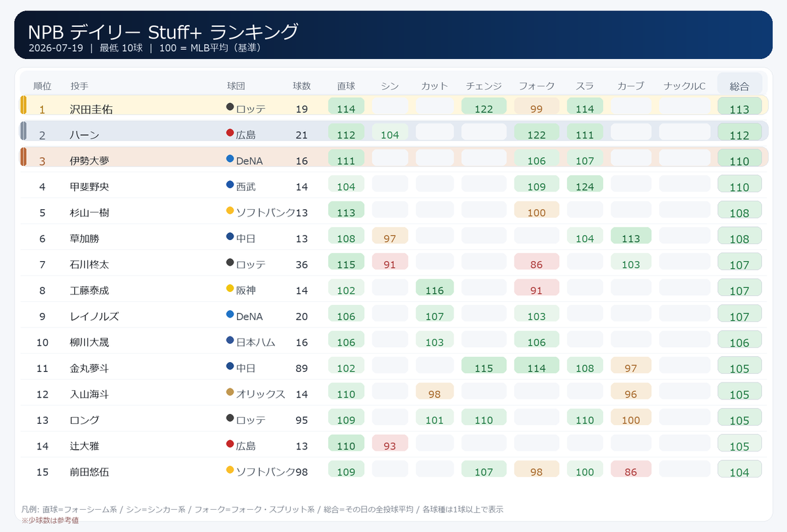Select pitcher name 柳川大晟

coord(89,342)
